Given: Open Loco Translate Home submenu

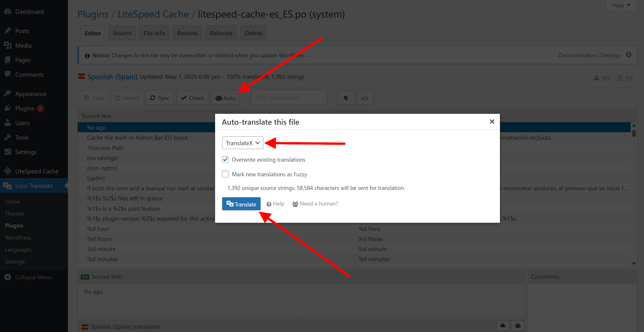Looking at the screenshot, I should point(13,201).
